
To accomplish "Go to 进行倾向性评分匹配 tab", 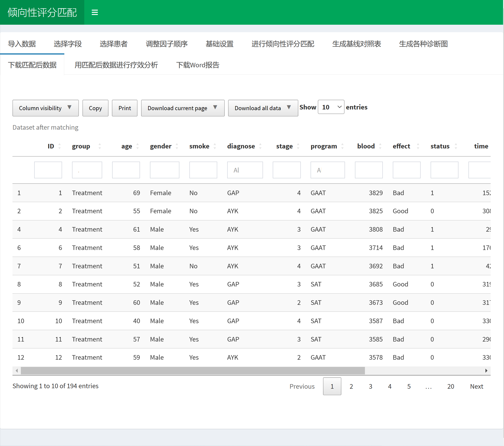I will [283, 44].
